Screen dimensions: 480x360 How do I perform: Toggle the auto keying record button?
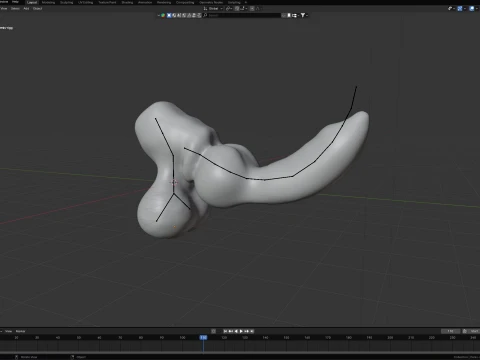click(213, 331)
